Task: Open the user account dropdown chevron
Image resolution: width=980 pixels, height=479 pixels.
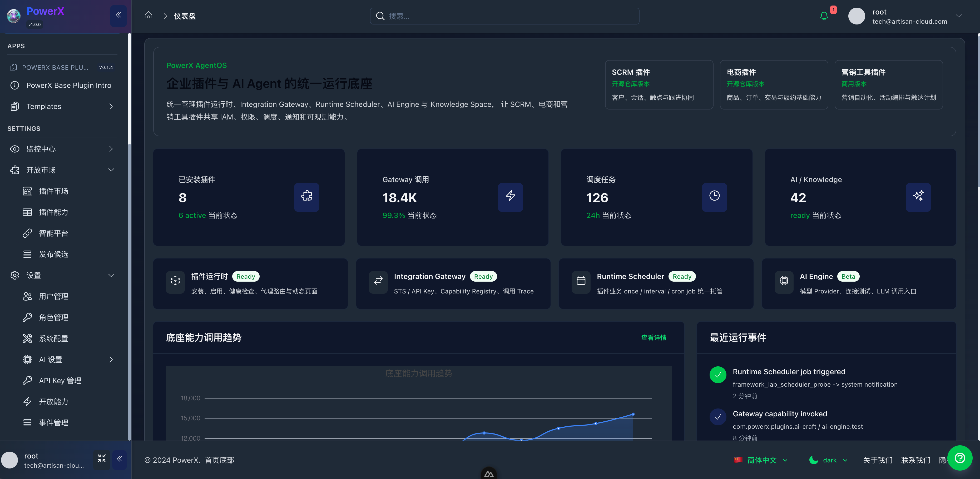Action: tap(959, 16)
